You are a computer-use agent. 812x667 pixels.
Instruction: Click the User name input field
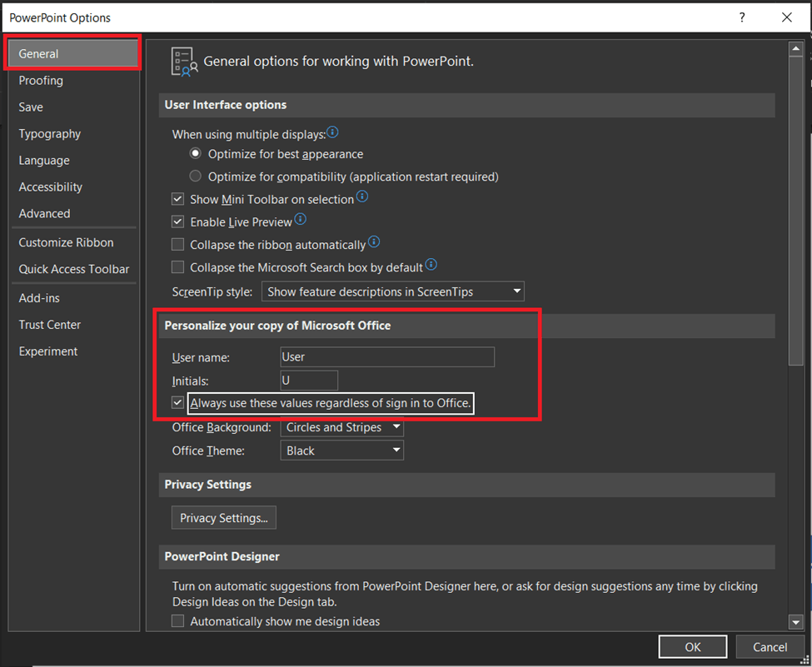pyautogui.click(x=387, y=356)
